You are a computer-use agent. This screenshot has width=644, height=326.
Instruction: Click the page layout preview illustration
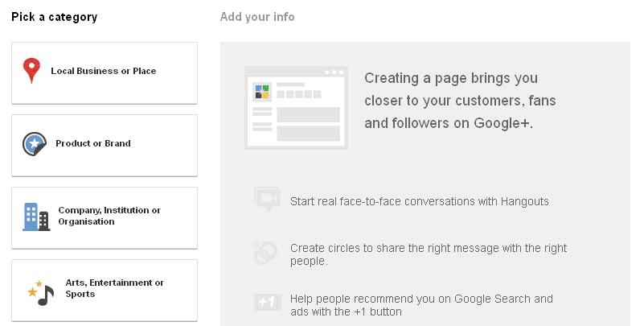[x=296, y=108]
